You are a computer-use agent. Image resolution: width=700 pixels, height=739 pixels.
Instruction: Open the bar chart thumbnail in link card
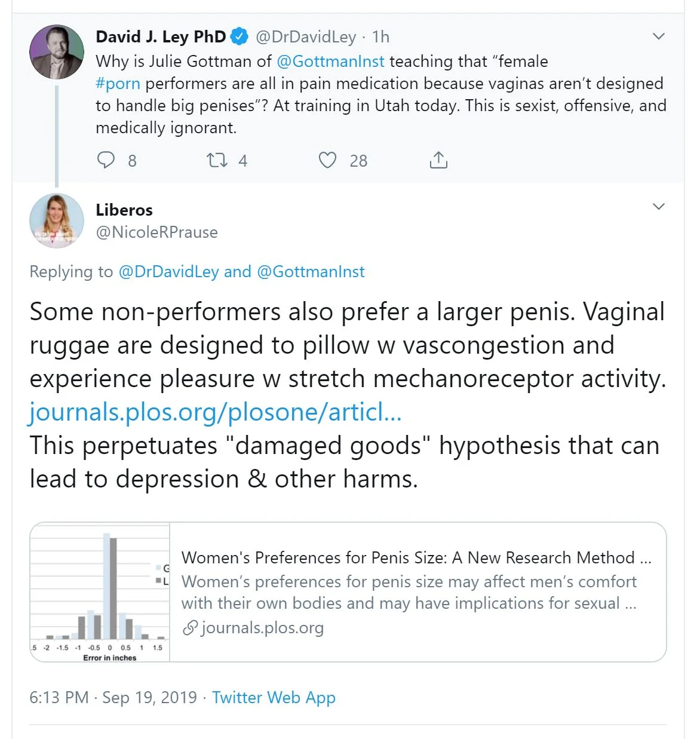pyautogui.click(x=100, y=592)
